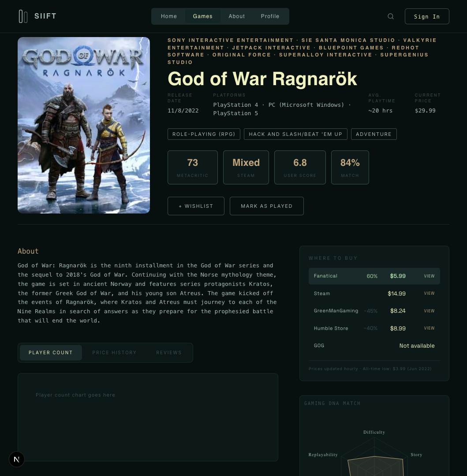Click the GOG store name
Image resolution: width=467 pixels, height=476 pixels.
pos(319,346)
